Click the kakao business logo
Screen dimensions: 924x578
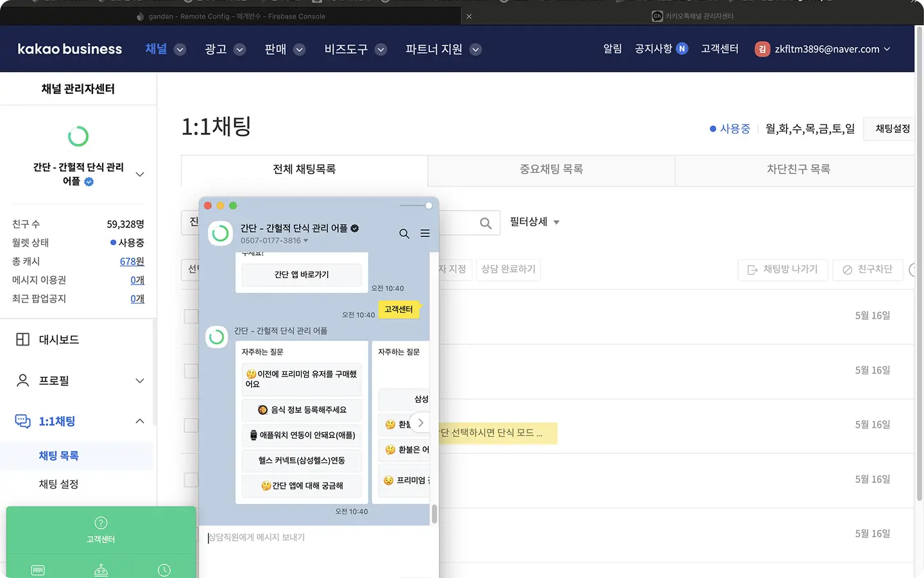[69, 49]
